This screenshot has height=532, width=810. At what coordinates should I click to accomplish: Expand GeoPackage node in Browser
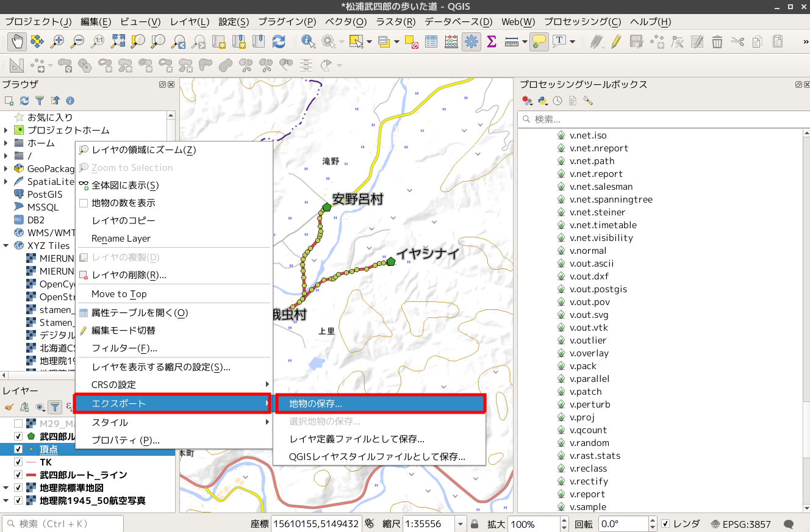[6, 168]
